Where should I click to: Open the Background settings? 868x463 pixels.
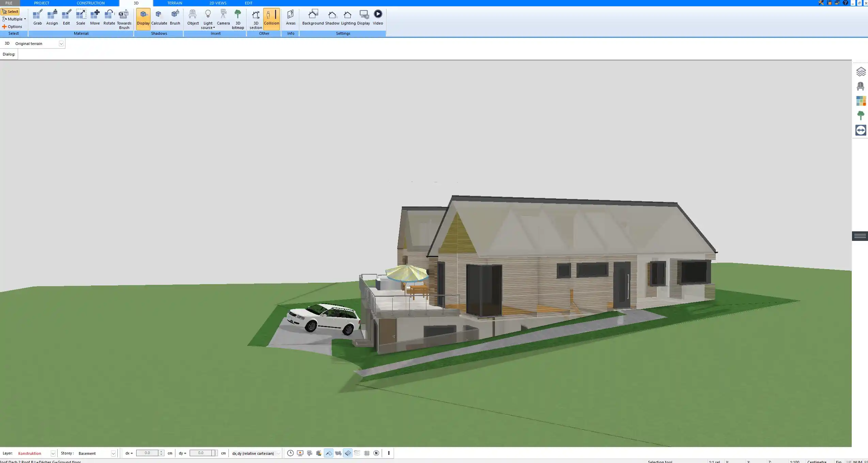pos(313,17)
